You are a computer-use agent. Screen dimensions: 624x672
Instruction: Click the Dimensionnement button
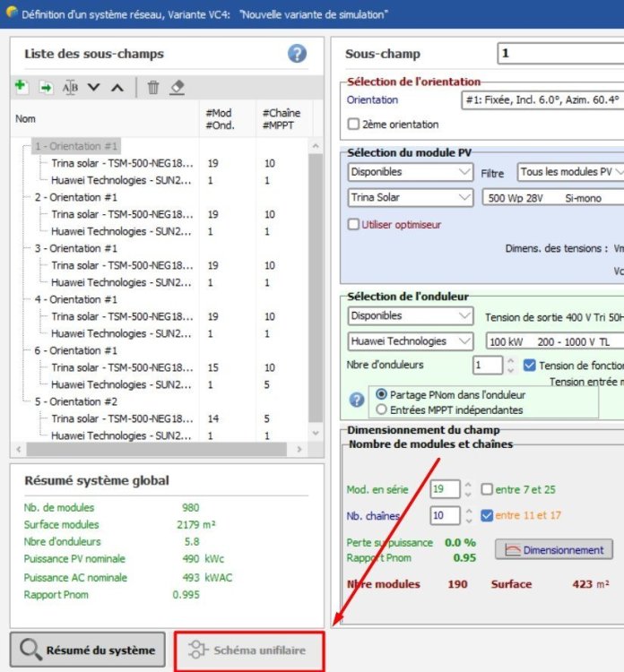[x=554, y=549]
